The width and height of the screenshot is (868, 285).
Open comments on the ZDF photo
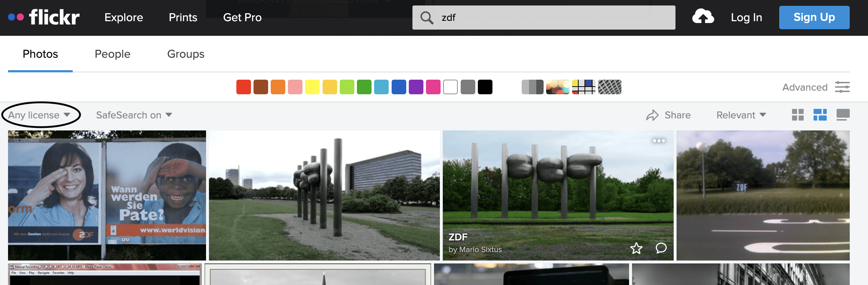pyautogui.click(x=661, y=248)
